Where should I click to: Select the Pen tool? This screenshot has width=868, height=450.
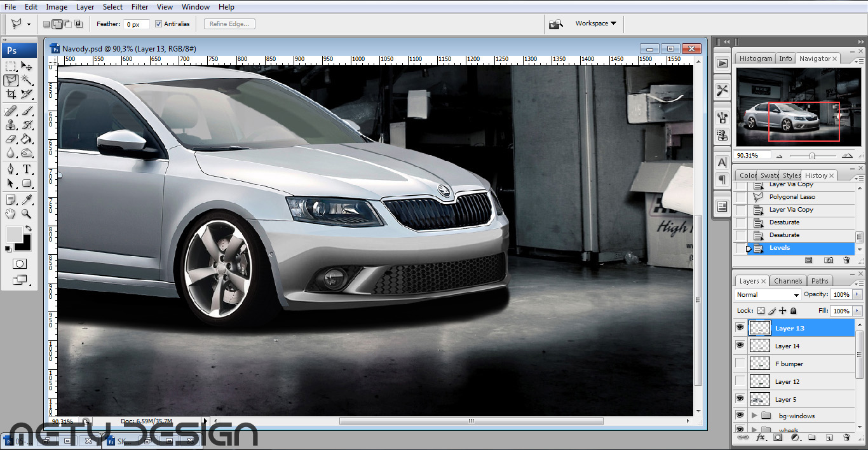point(11,169)
